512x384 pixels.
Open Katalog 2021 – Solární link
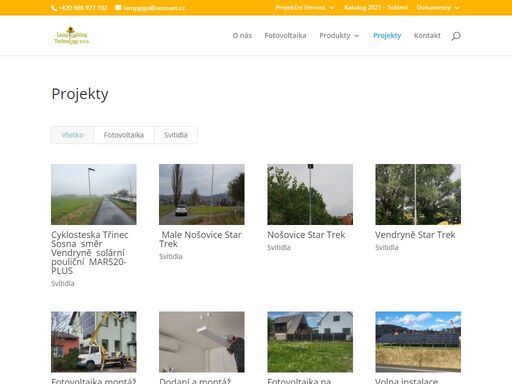(x=376, y=7)
